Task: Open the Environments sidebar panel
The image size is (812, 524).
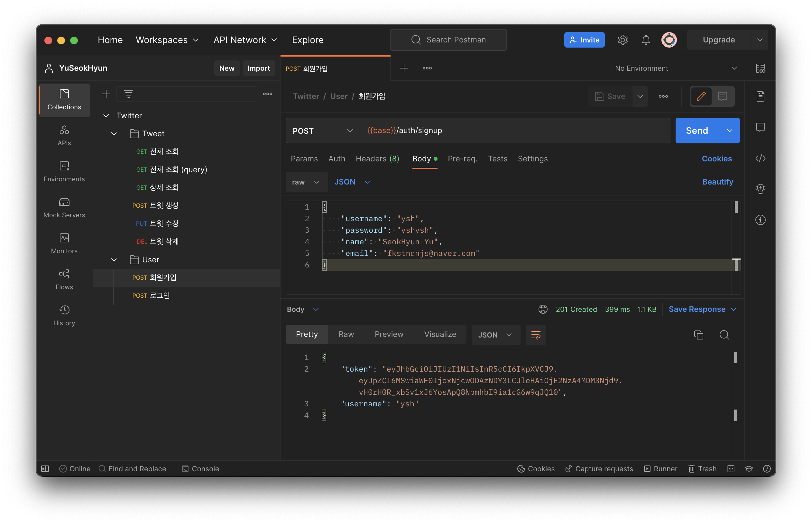Action: pyautogui.click(x=64, y=172)
